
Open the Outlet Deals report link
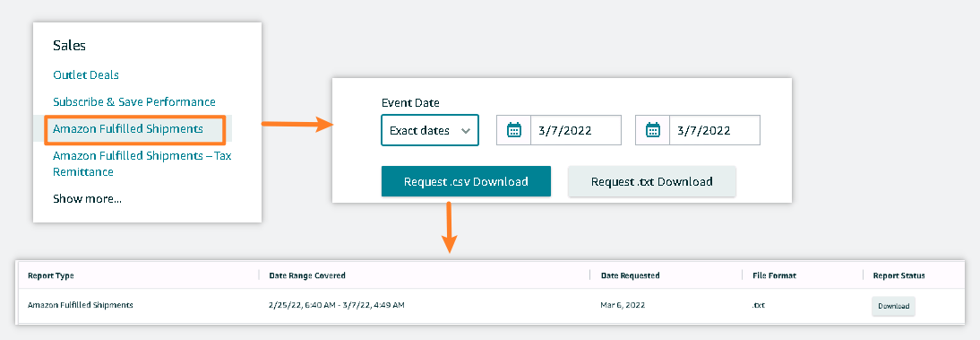coord(86,75)
